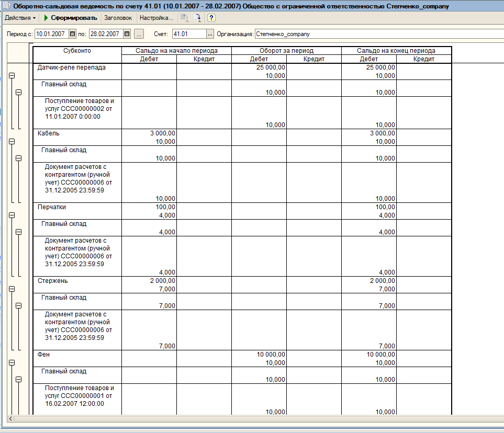Collapse the Стержень group

(x=12, y=289)
